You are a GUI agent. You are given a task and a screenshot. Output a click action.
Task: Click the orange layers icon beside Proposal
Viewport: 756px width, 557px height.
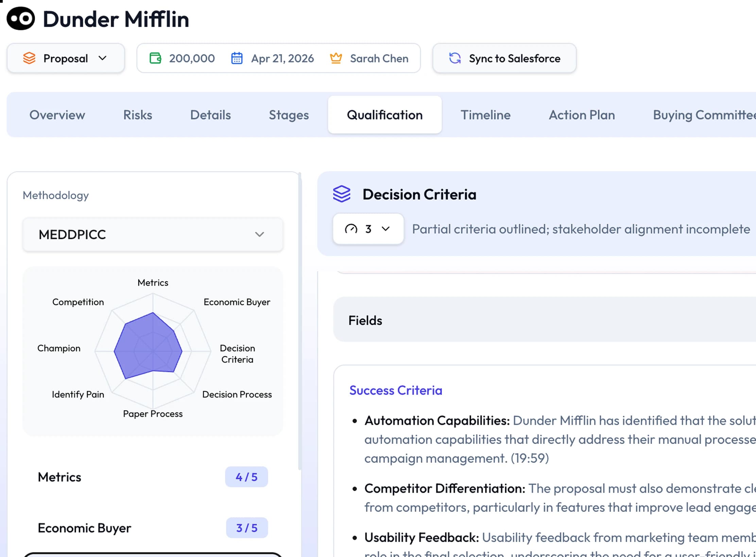point(29,58)
